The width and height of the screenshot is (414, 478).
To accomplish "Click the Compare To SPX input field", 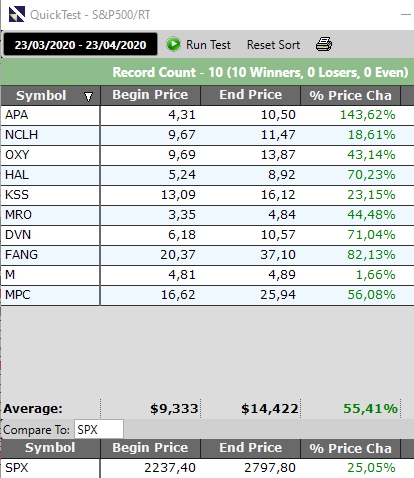I will pos(99,430).
